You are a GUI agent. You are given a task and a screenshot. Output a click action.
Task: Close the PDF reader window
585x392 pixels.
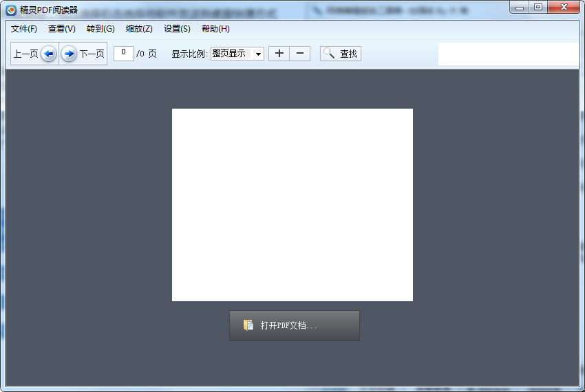point(564,7)
